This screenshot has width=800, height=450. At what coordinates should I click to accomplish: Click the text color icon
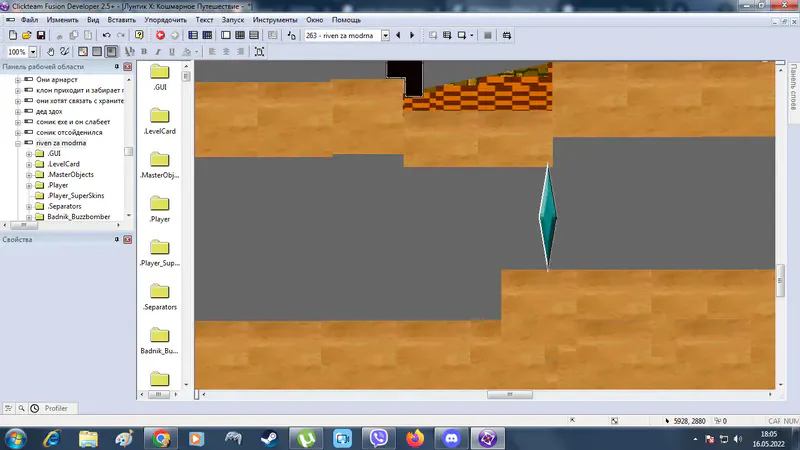coord(186,52)
